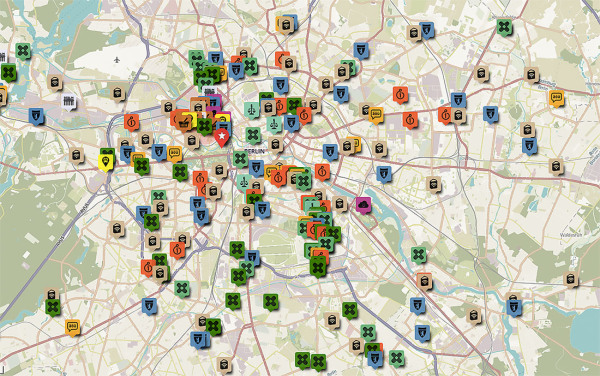Screen dimensions: 600x376
Task: Open the purple marker behind the central cluster
Action: [214, 101]
